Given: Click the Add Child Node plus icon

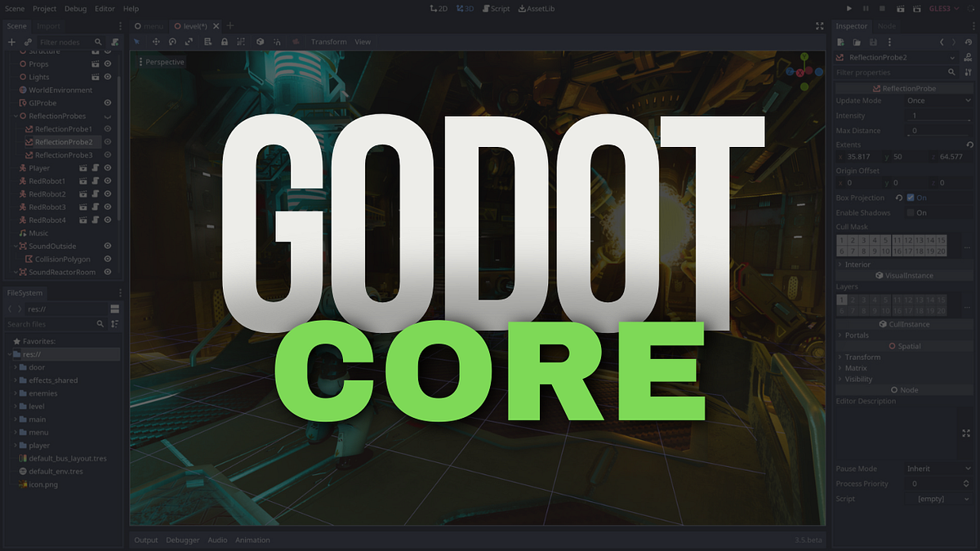Looking at the screenshot, I should (12, 42).
